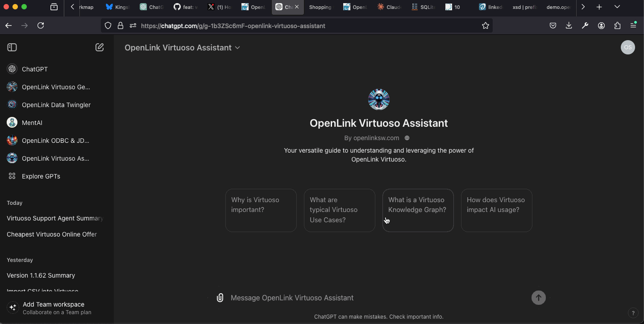Switch to the linked tab
The image size is (644, 324).
click(491, 7)
